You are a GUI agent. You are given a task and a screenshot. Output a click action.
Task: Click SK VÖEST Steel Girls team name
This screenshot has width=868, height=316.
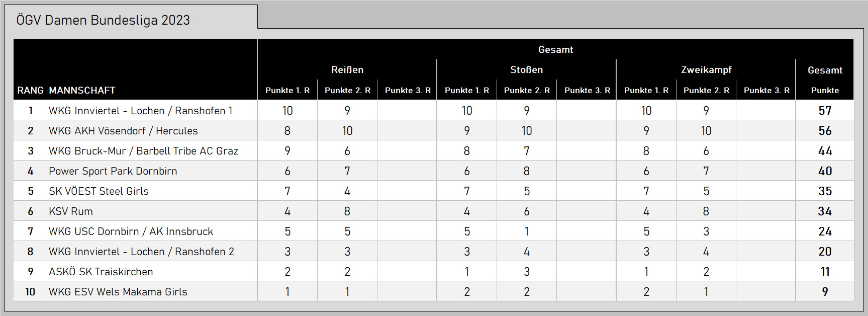click(x=99, y=191)
